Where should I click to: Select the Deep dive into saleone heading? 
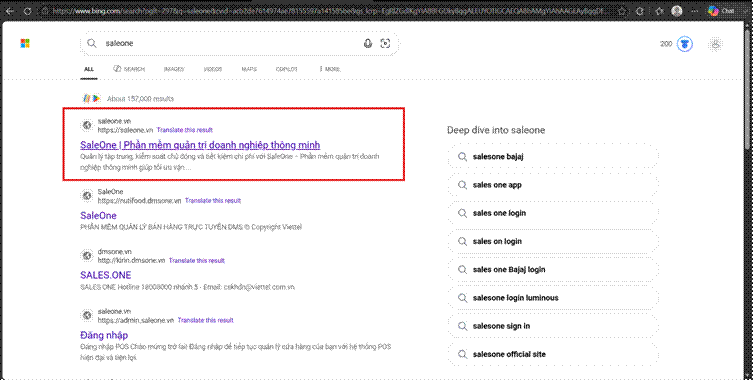tap(496, 130)
